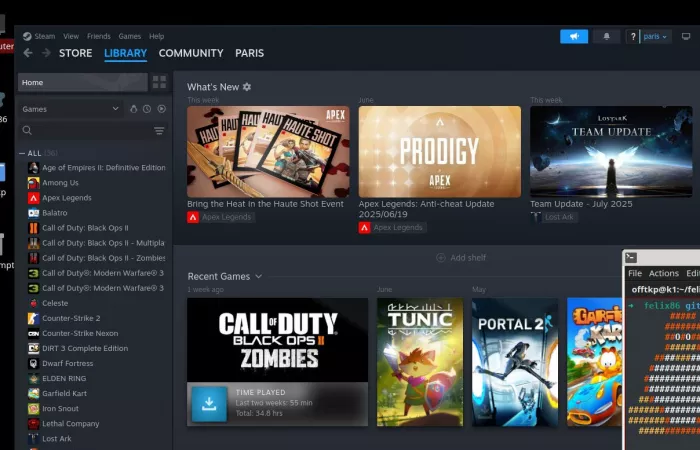Click the back navigation arrow
This screenshot has width=700, height=450.
click(x=28, y=53)
